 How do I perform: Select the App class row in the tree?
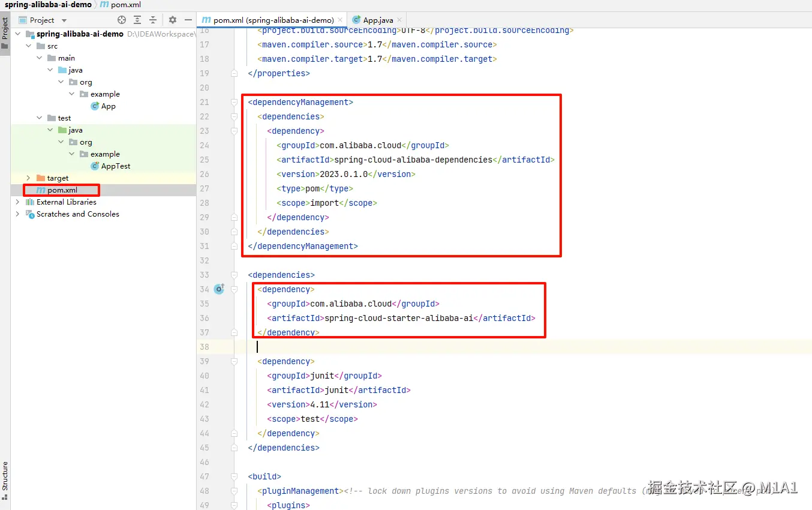[103, 106]
